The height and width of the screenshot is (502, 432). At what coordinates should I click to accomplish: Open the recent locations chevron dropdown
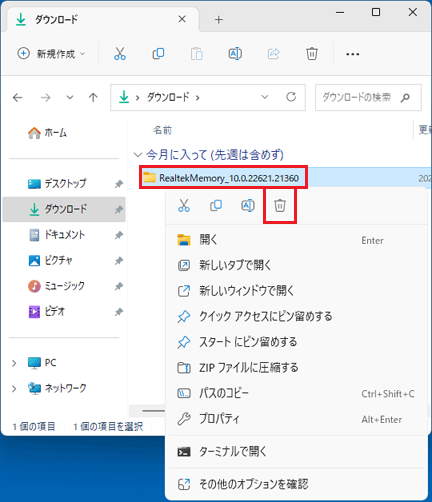(70, 98)
